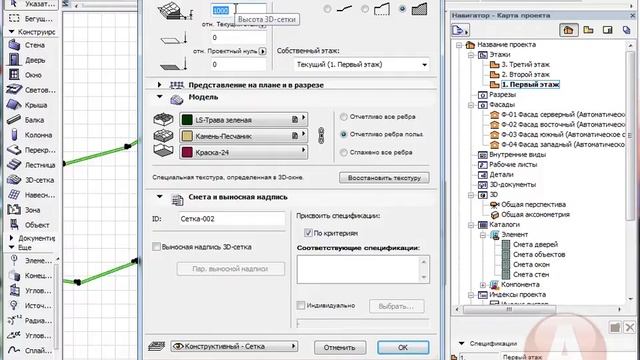
Task: Click the crimson Краска-24 color swatch
Action: (x=187, y=152)
